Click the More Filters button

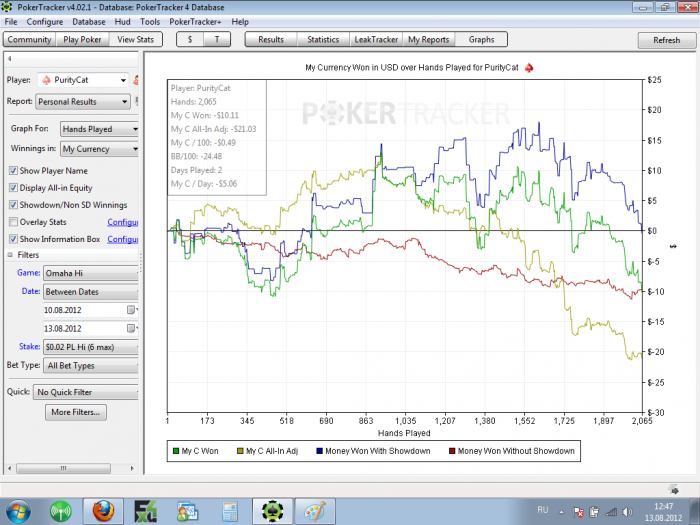75,412
